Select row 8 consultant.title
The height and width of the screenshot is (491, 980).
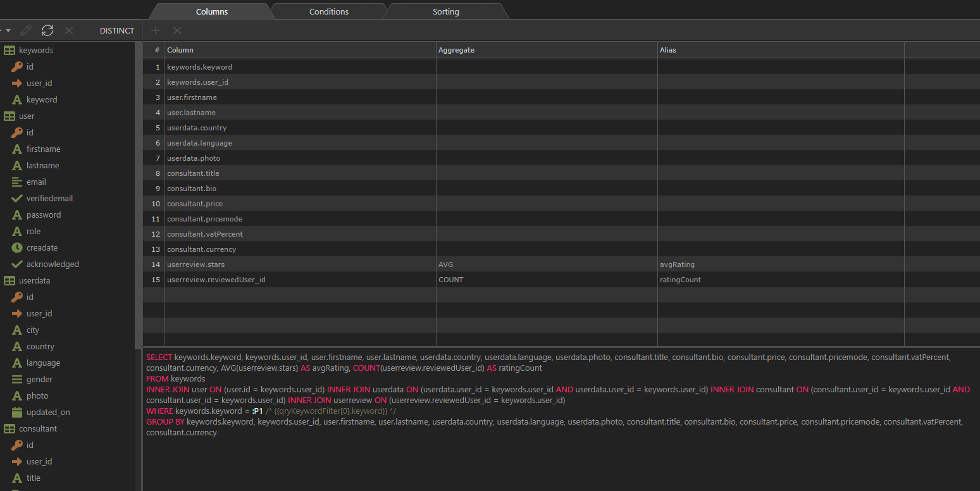[x=193, y=173]
